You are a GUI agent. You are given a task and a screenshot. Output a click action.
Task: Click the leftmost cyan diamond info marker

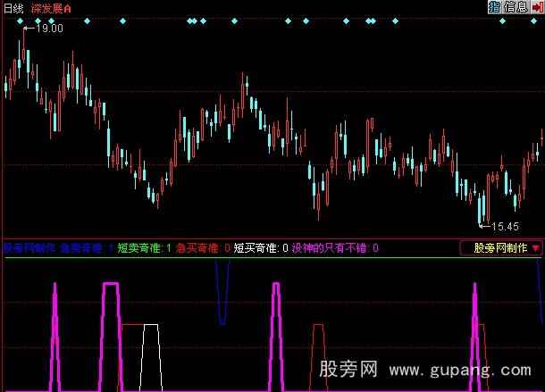pyautogui.click(x=21, y=21)
